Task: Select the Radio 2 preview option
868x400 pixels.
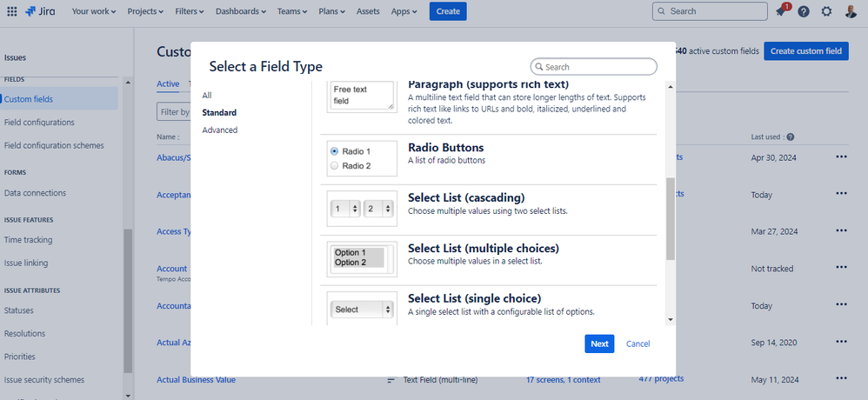Action: click(335, 166)
